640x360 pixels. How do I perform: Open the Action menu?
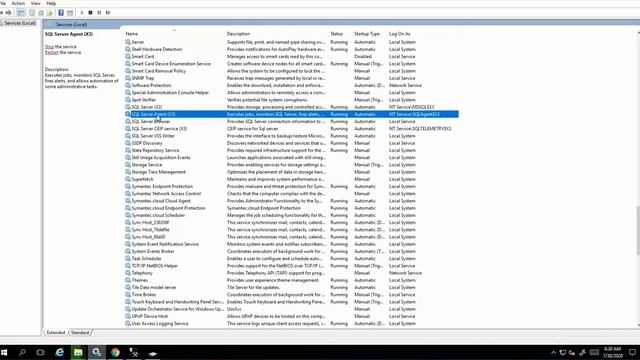pyautogui.click(x=18, y=3)
